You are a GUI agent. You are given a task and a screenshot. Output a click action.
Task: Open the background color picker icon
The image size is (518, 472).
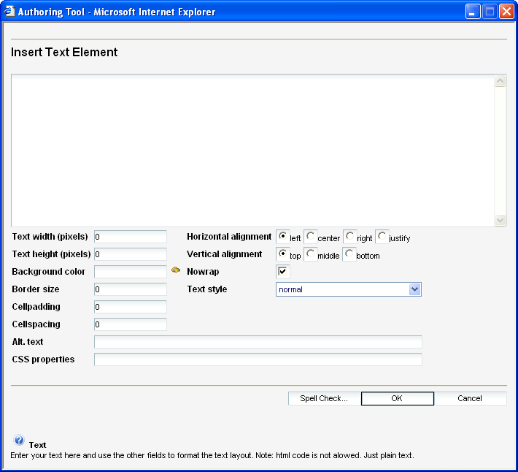pos(175,270)
